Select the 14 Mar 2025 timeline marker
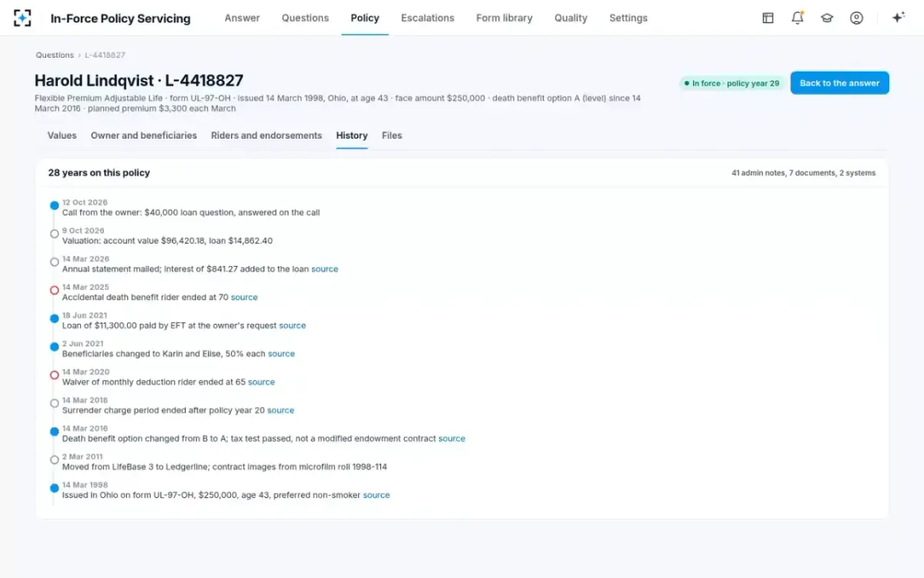Image resolution: width=924 pixels, height=578 pixels. tap(55, 291)
